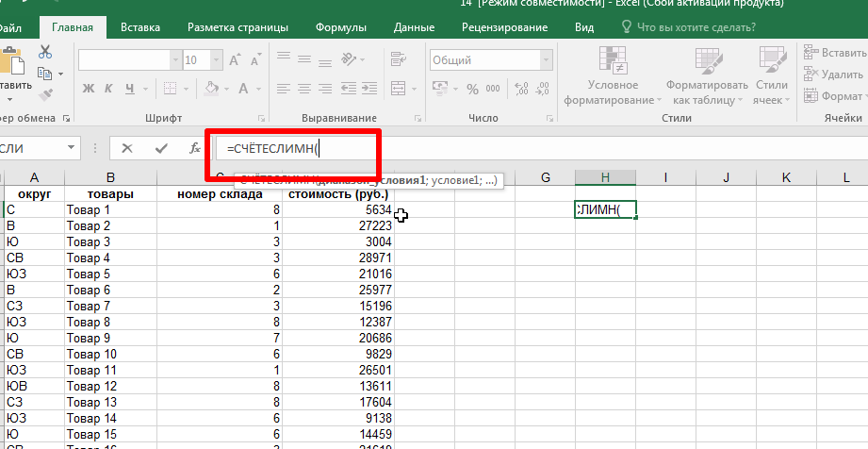Switch to Разметка страницы tab
Image resolution: width=868 pixels, height=449 pixels.
[x=237, y=27]
